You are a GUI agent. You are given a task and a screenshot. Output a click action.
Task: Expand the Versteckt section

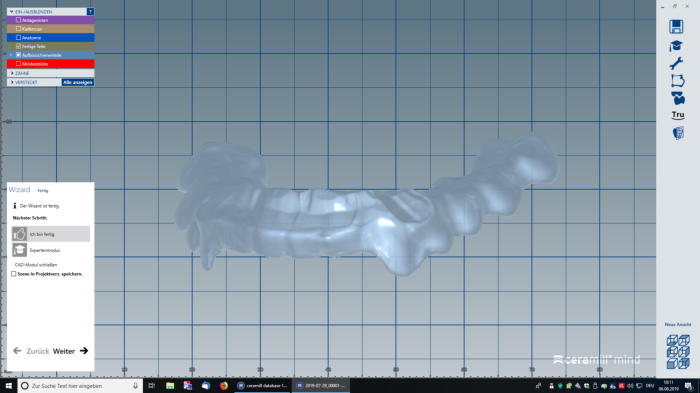point(12,82)
